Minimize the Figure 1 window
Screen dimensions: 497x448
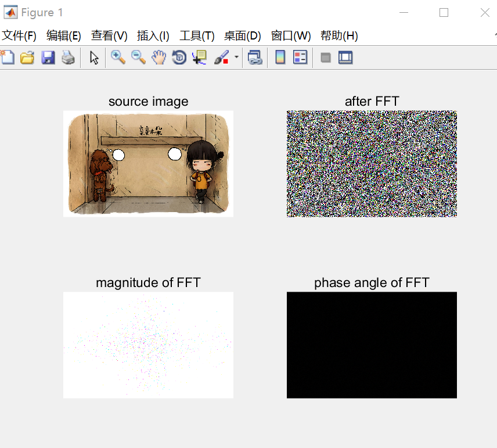[404, 13]
